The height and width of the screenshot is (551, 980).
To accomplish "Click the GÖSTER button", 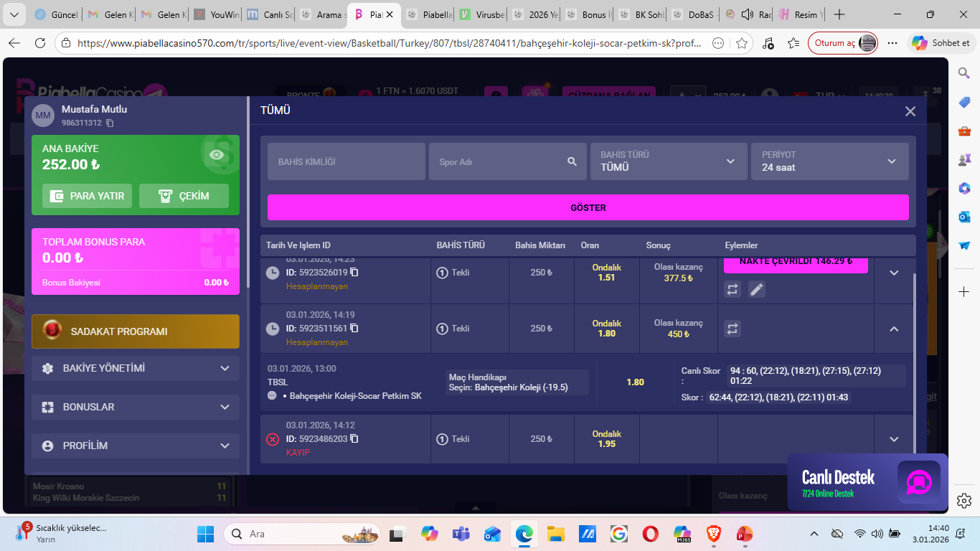I will (588, 207).
